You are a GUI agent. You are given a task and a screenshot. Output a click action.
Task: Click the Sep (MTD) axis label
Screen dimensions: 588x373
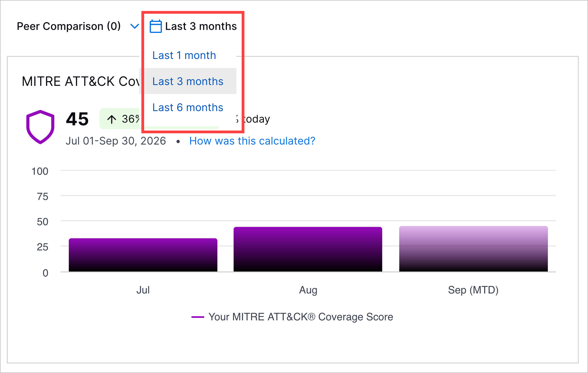[x=473, y=290]
